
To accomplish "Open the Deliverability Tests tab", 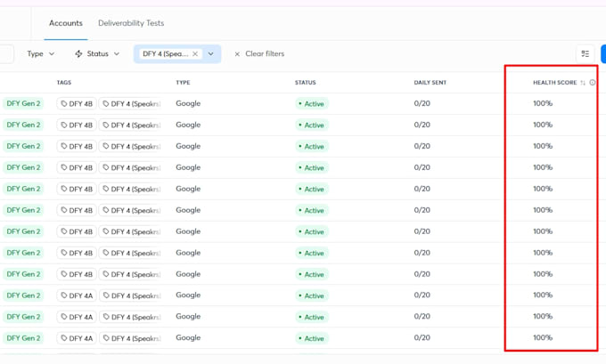I will [131, 23].
